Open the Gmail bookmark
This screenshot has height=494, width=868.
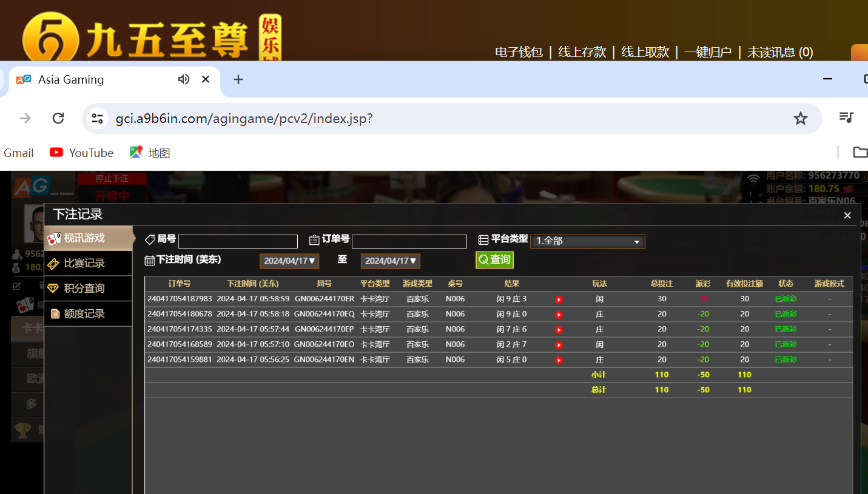(x=19, y=153)
